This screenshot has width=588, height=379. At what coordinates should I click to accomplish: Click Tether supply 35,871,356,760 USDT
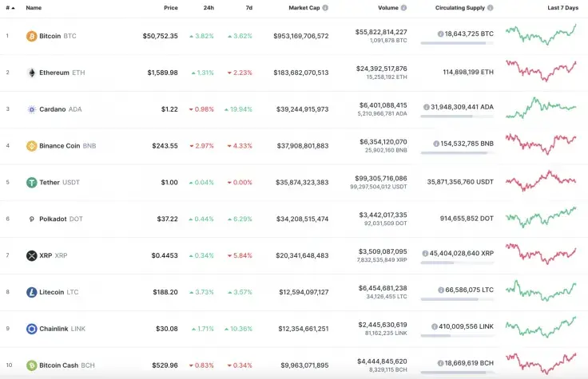(460, 182)
